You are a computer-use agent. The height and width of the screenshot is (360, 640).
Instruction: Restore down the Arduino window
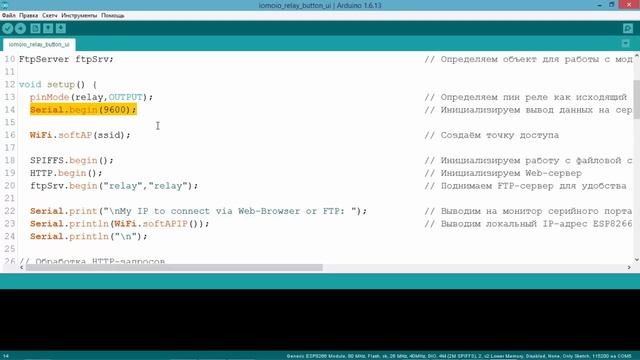coord(611,5)
